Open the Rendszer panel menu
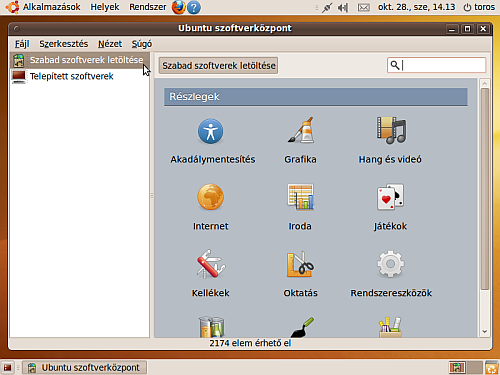The width and height of the screenshot is (500, 375). pos(148,7)
